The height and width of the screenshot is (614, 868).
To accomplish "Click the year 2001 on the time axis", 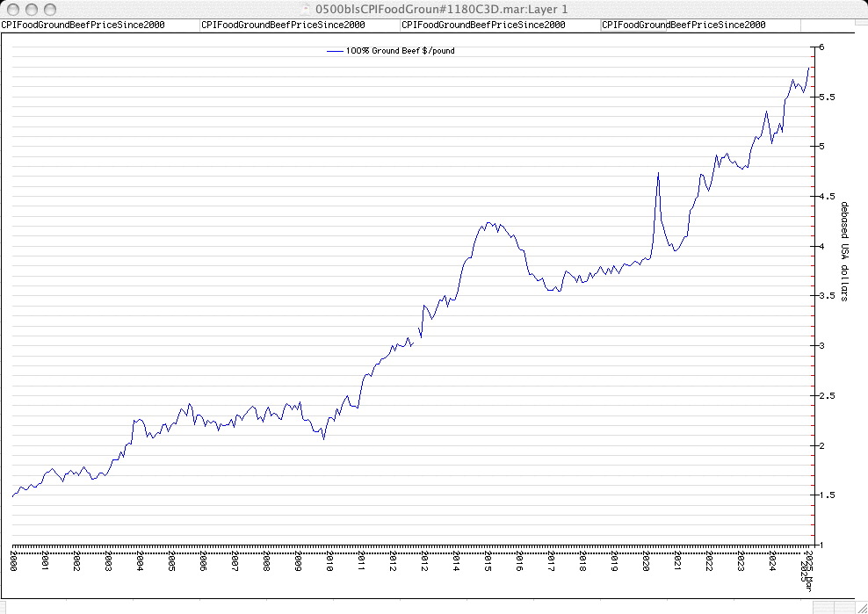I will point(46,560).
